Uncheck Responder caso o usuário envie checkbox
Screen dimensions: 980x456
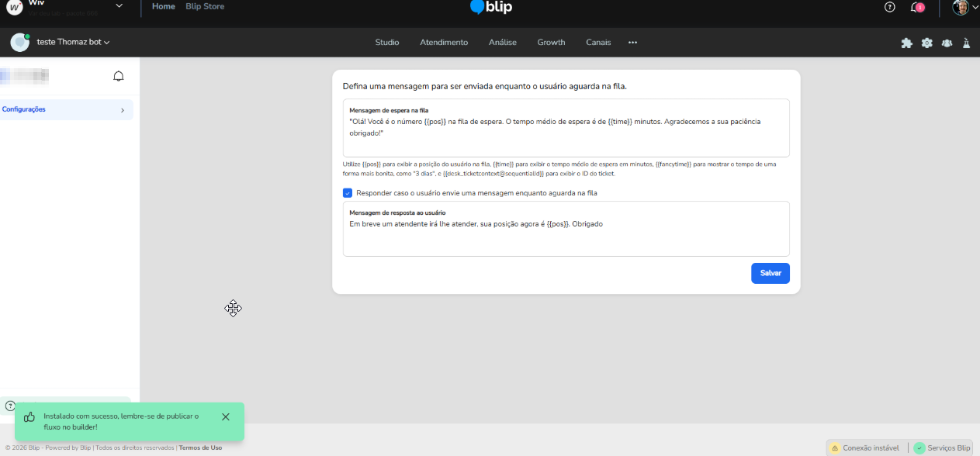(348, 193)
